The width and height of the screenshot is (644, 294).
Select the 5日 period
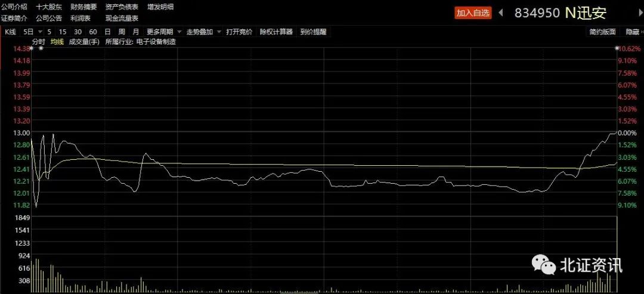click(x=29, y=32)
